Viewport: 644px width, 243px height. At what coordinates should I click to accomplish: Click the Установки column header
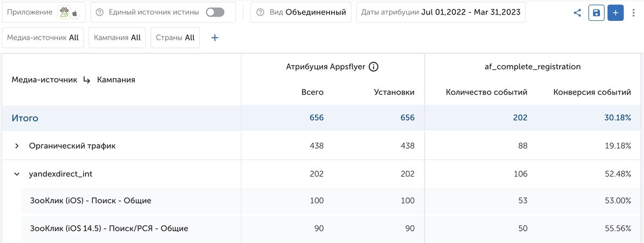(394, 92)
